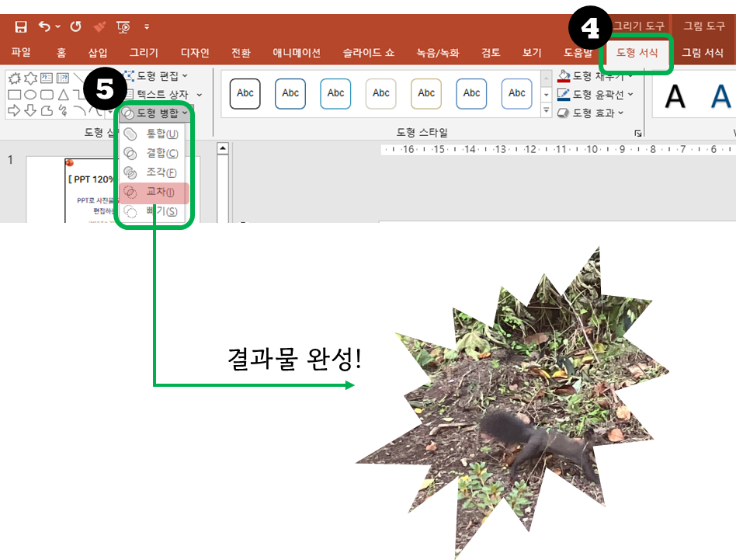Open the 텍스트 상자 dropdown arrow
The image size is (736, 560).
click(x=200, y=95)
